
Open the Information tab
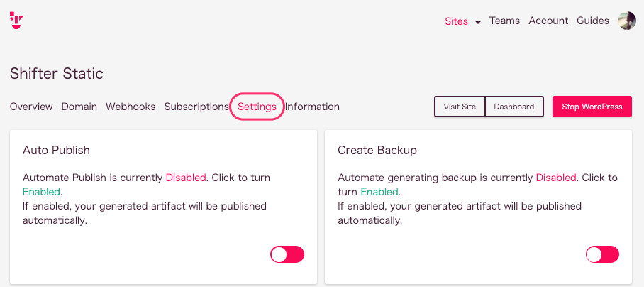coord(312,107)
